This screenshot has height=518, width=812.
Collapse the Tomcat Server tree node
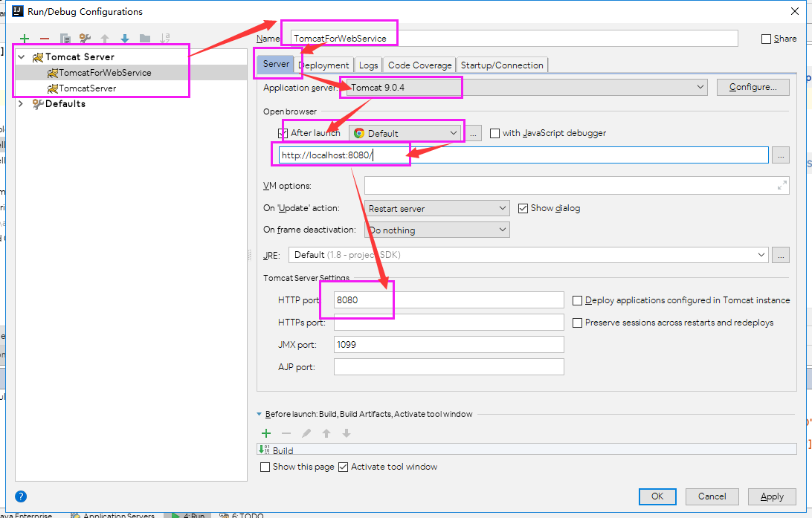pyautogui.click(x=22, y=57)
